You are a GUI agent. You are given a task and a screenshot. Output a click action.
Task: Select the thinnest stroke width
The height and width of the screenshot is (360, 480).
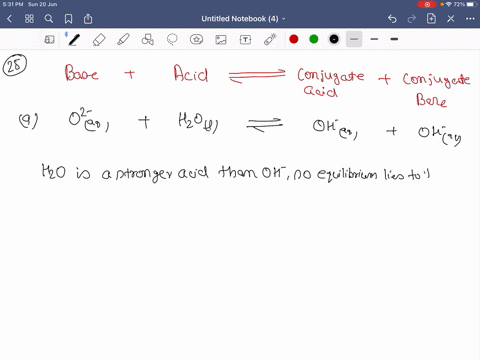(354, 39)
